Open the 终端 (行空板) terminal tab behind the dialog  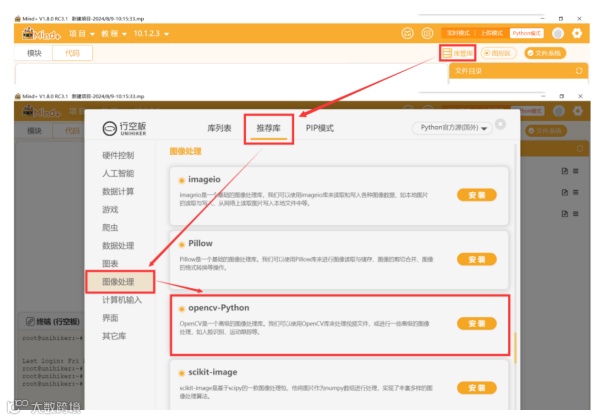pyautogui.click(x=53, y=322)
